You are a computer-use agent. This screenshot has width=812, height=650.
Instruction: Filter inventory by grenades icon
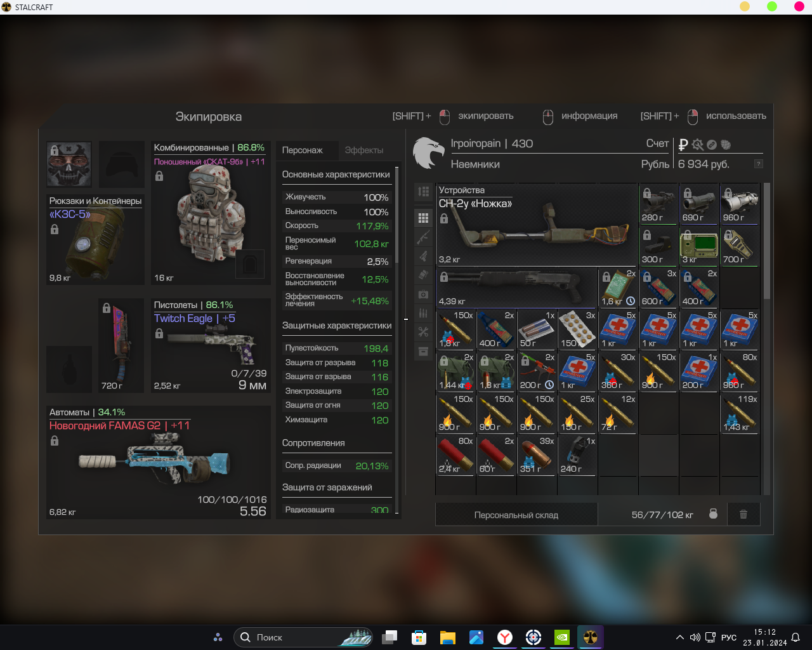(423, 275)
